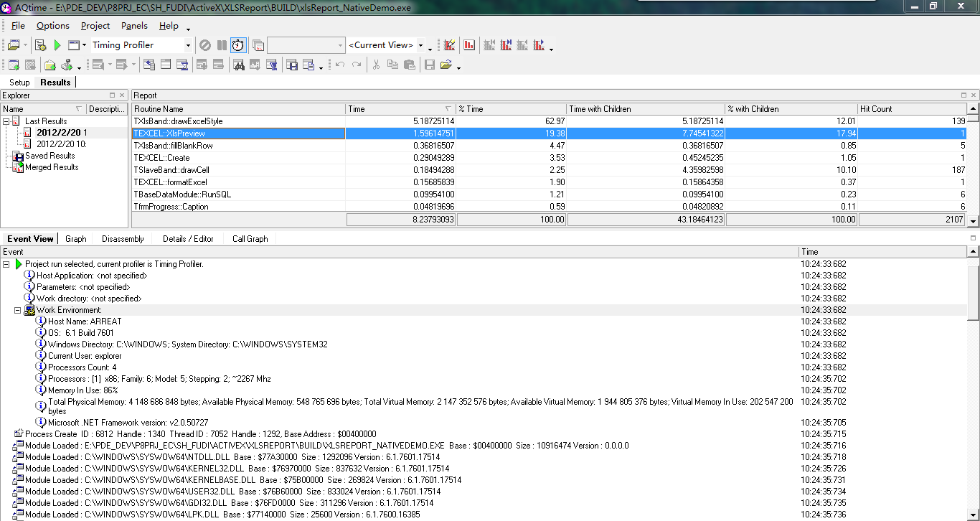
Task: Collapse the Work Environment event node
Action: click(x=18, y=310)
